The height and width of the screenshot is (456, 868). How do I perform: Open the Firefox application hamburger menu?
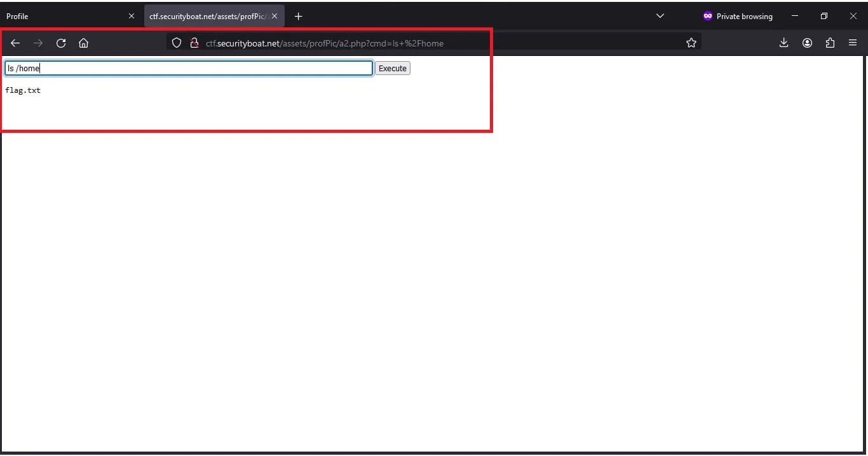[x=853, y=43]
